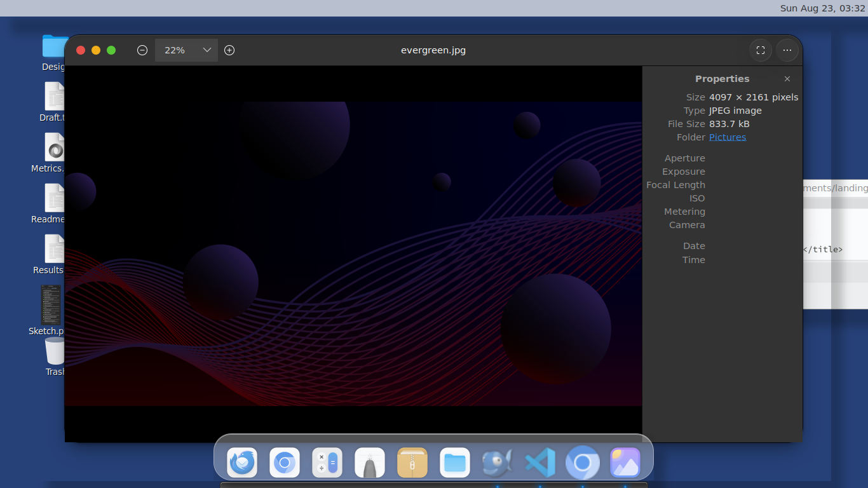Image resolution: width=868 pixels, height=488 pixels.
Task: Open the image viewer app from the dock
Action: pyautogui.click(x=625, y=463)
